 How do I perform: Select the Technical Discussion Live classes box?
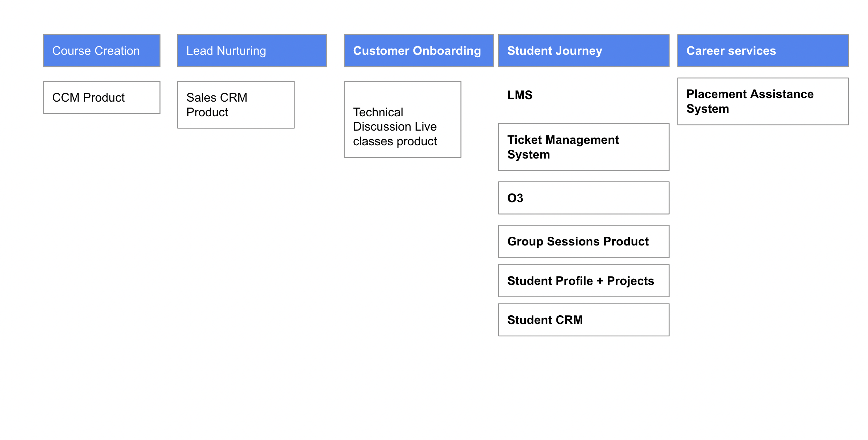(402, 119)
